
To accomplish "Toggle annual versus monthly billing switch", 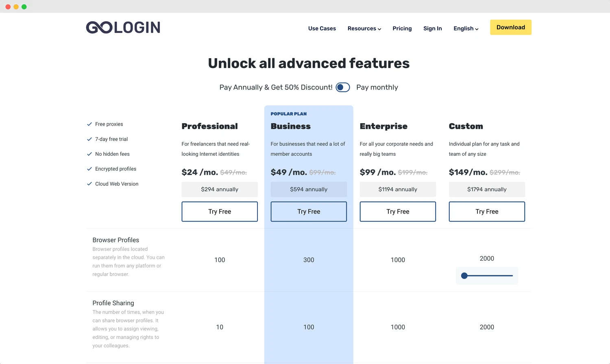I will pyautogui.click(x=343, y=87).
